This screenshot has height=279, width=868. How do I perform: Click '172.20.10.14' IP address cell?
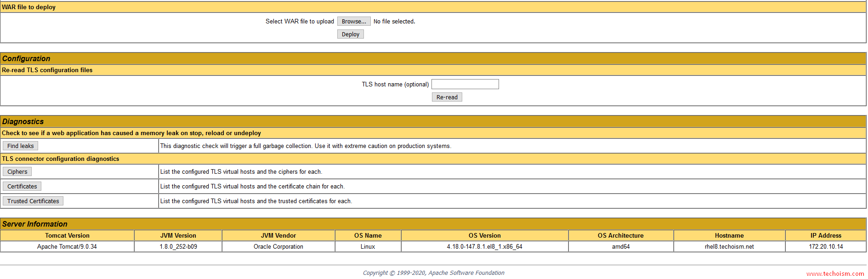pos(826,246)
